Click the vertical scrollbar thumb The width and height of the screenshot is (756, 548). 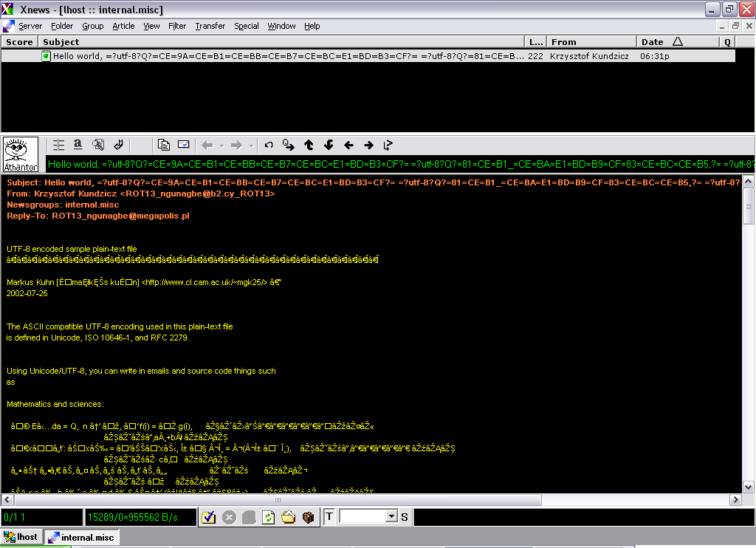[749, 206]
